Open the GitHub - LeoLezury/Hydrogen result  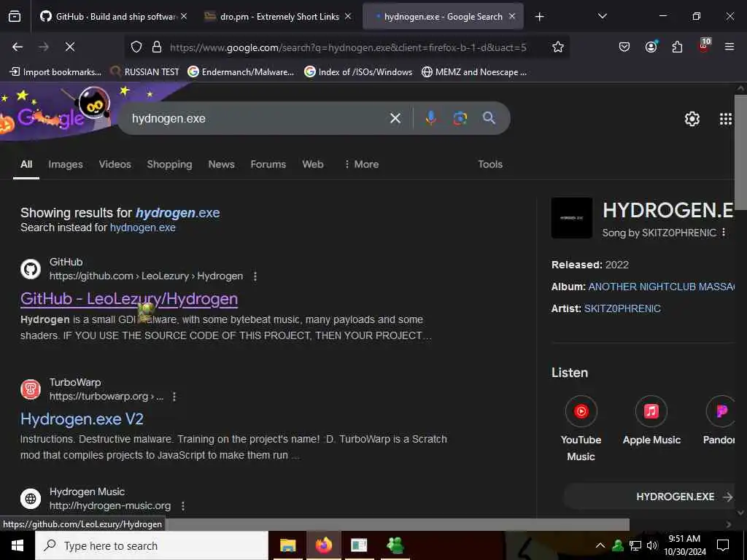tap(129, 298)
